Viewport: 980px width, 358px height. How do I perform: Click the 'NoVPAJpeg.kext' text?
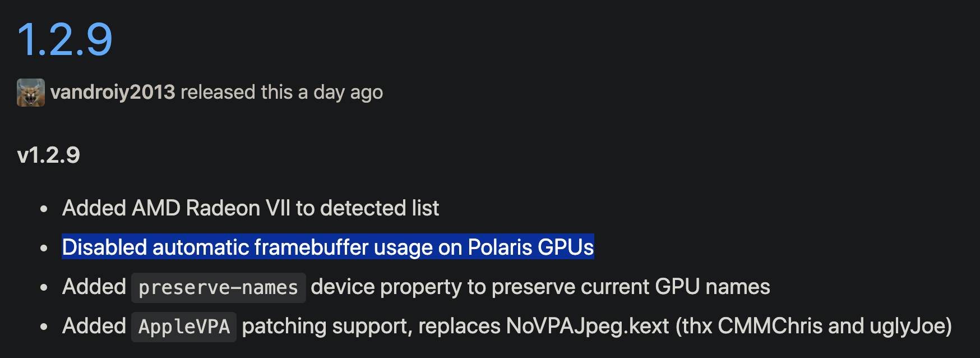[x=588, y=326]
